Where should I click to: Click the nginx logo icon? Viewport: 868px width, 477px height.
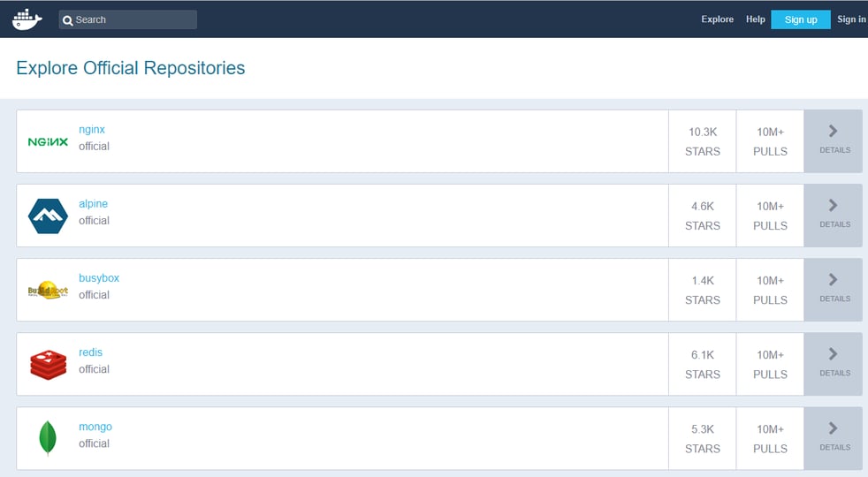pyautogui.click(x=48, y=141)
